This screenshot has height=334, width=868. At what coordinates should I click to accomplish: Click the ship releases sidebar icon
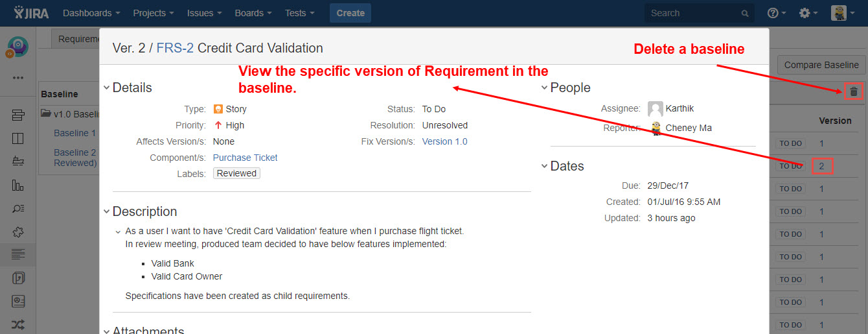coord(18,161)
